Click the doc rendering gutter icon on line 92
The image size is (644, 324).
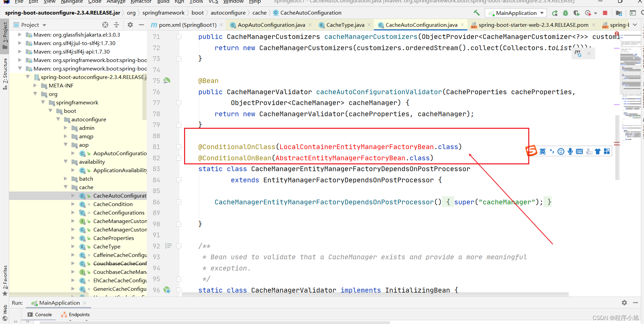[x=169, y=246]
